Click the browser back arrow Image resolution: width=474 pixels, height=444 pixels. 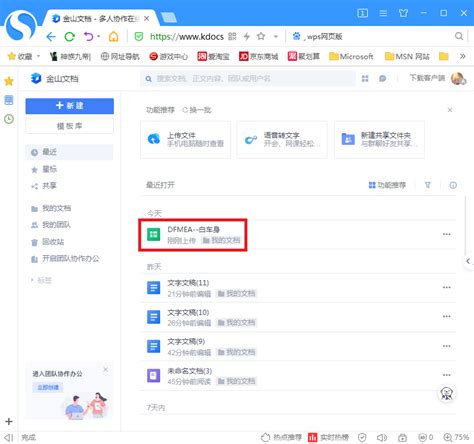click(51, 36)
